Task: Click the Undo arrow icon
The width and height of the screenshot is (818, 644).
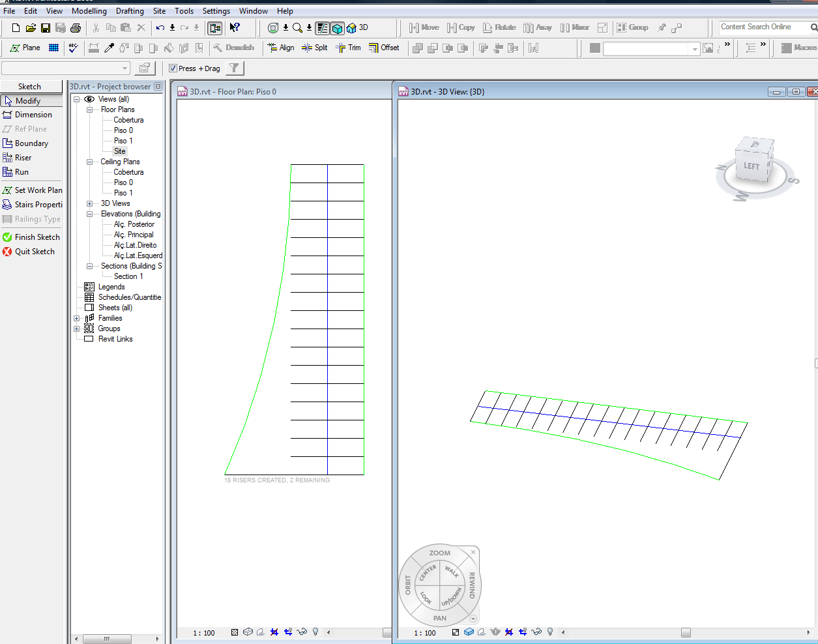Action: coord(160,27)
